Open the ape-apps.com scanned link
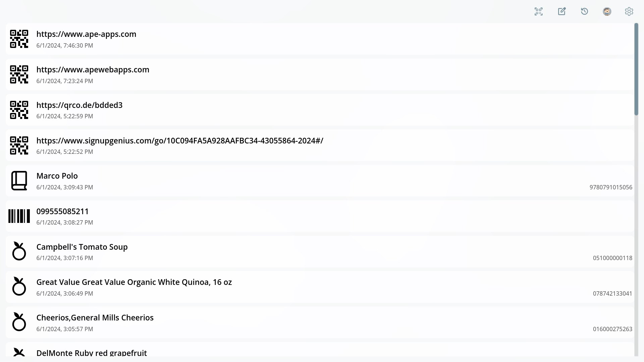Viewport: 644px width, 362px height. coord(86,34)
